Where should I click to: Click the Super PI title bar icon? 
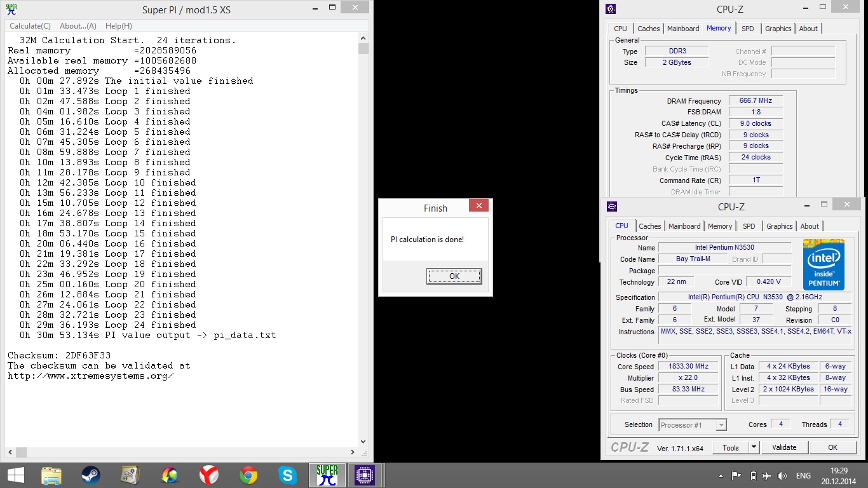pyautogui.click(x=11, y=10)
